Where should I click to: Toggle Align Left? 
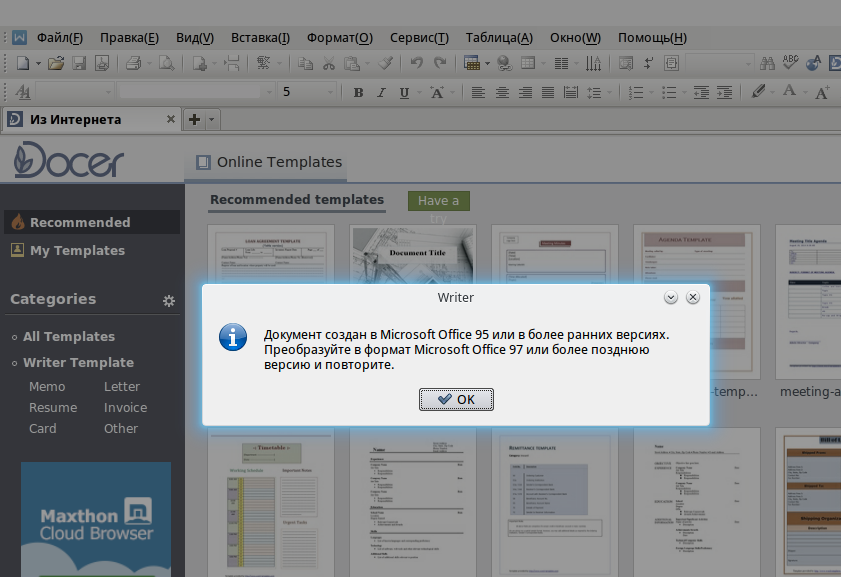pyautogui.click(x=478, y=93)
